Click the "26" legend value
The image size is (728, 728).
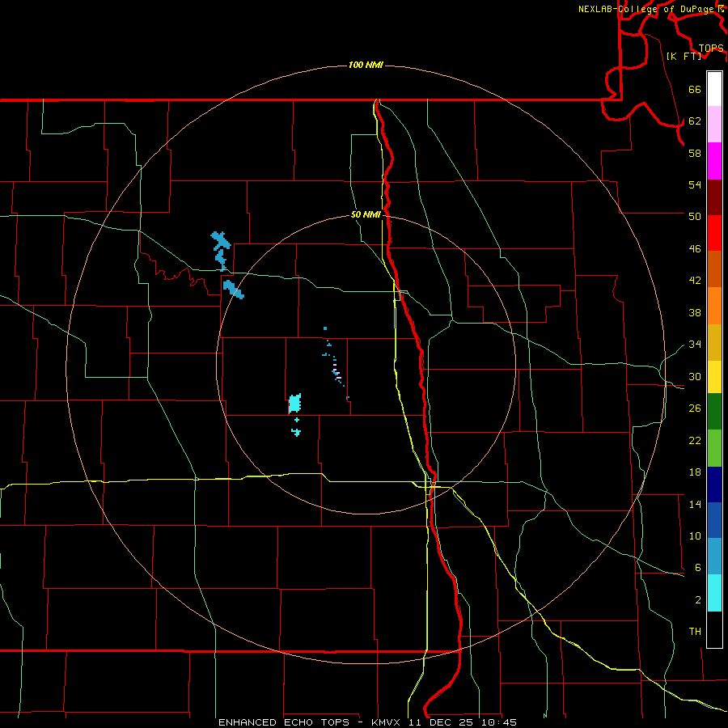click(x=695, y=408)
